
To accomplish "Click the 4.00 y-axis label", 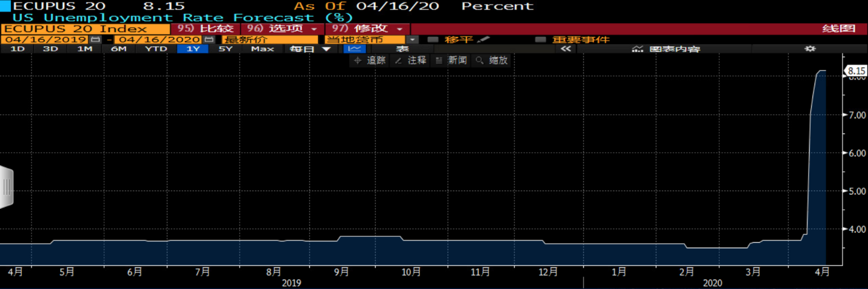I will (x=856, y=229).
